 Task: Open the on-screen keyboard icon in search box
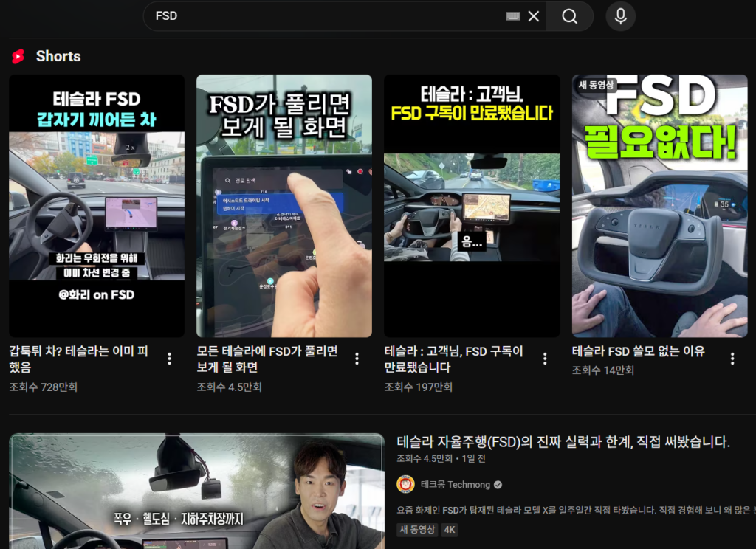click(x=513, y=16)
